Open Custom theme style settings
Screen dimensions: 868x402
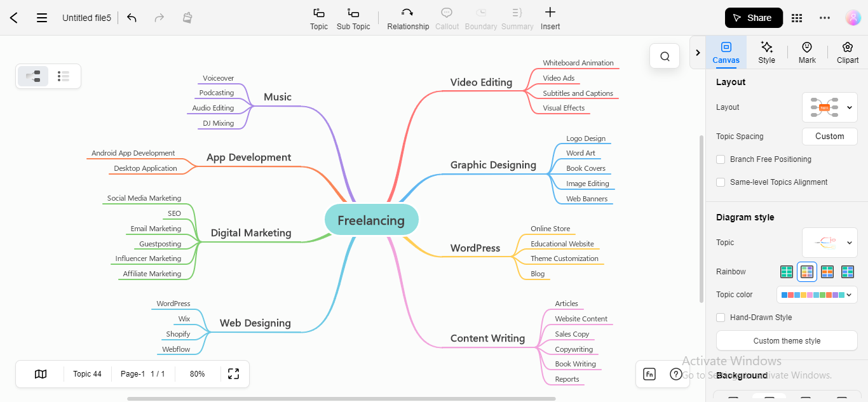(786, 340)
